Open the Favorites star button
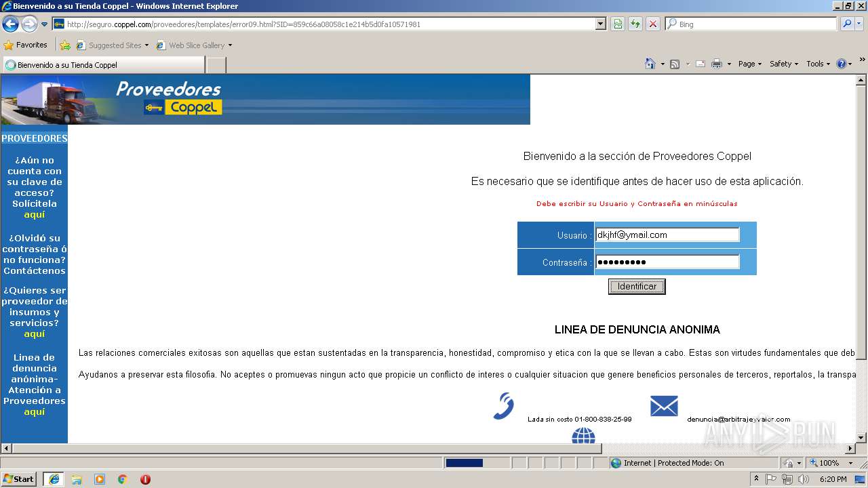Image resolution: width=868 pixels, height=488 pixels. coord(26,45)
